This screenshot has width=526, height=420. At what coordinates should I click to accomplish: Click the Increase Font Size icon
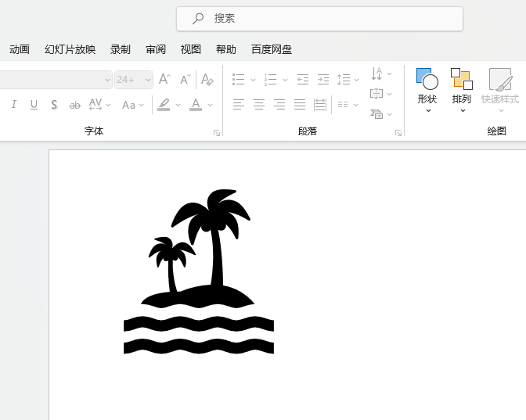164,80
